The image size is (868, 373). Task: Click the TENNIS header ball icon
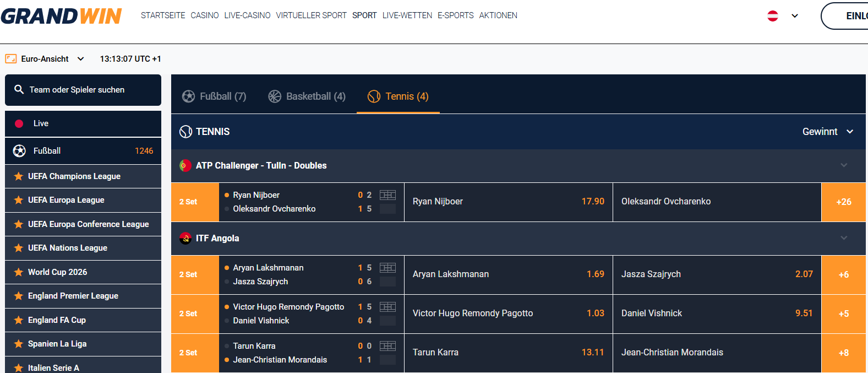click(x=186, y=132)
